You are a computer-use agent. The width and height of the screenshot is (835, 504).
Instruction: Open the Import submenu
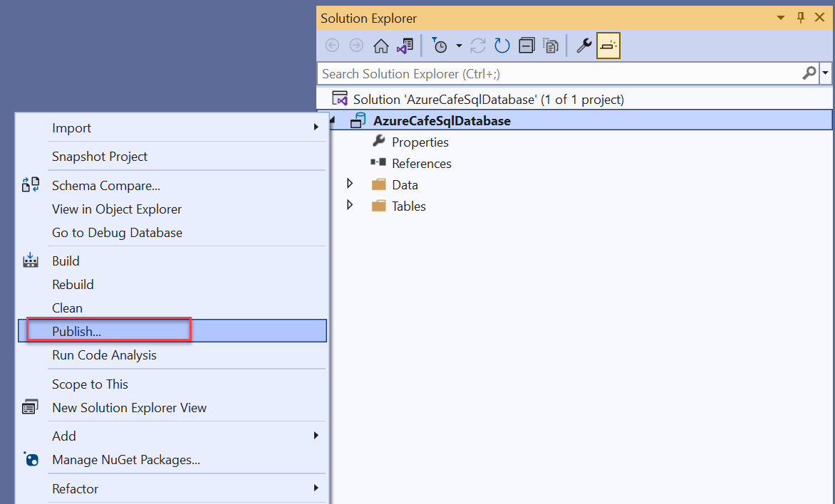tap(172, 127)
